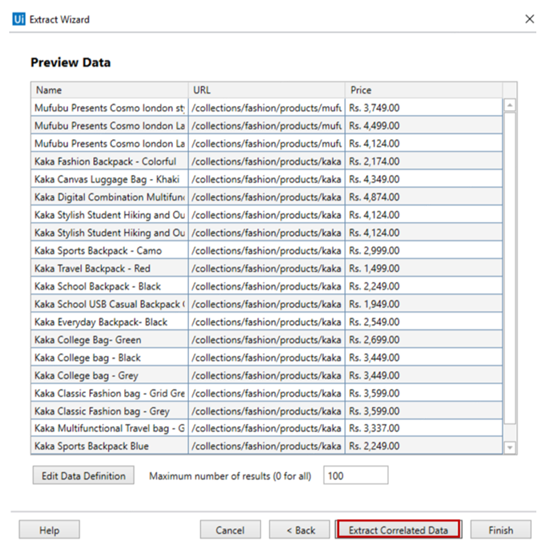Open Edit Data Definition
Screen dimensions: 554x547
pyautogui.click(x=83, y=476)
